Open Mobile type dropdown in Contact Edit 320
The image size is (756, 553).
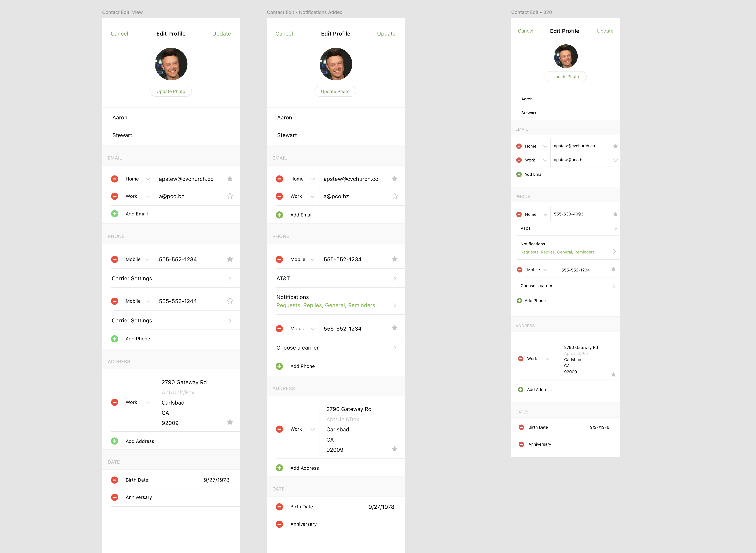pos(546,270)
